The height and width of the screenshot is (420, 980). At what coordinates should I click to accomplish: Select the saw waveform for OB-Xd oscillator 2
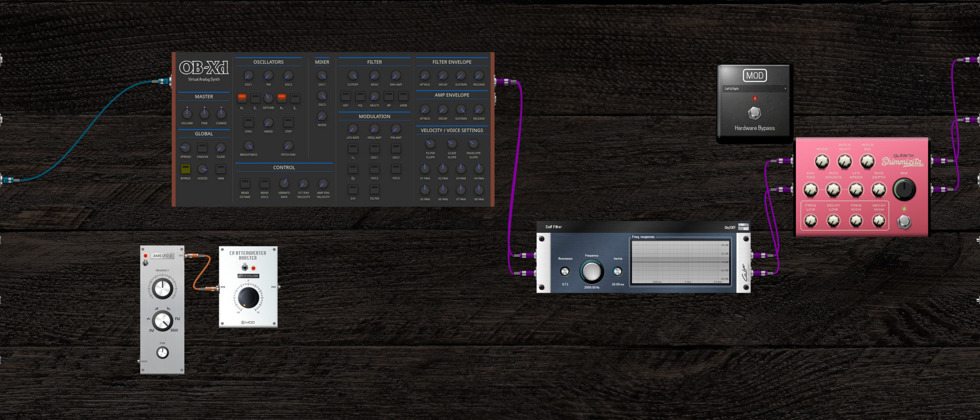(x=282, y=98)
